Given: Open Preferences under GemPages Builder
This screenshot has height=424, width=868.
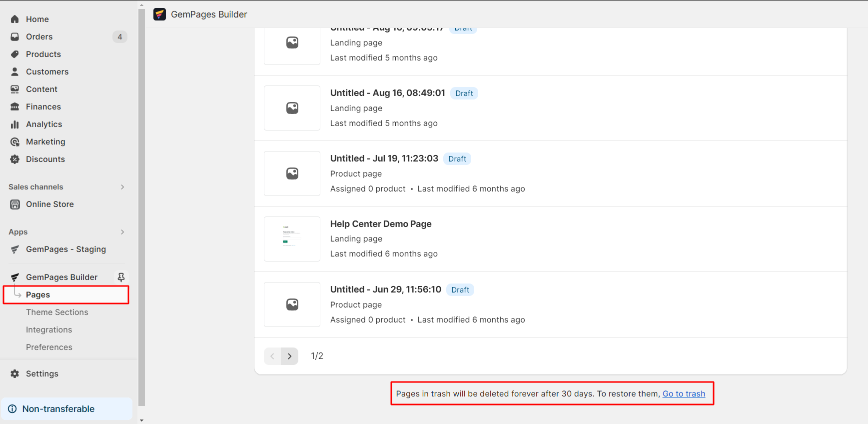Looking at the screenshot, I should (49, 347).
